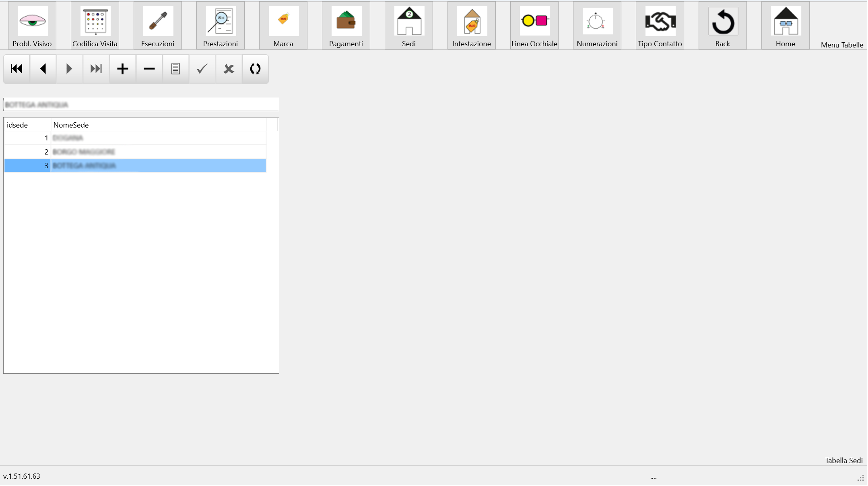
Task: Go to the next record
Action: (x=70, y=69)
